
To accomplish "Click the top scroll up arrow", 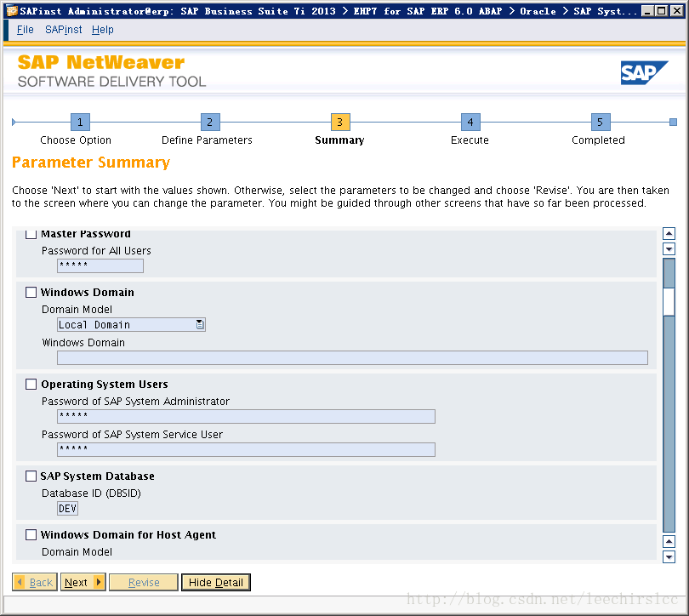I will pos(669,233).
